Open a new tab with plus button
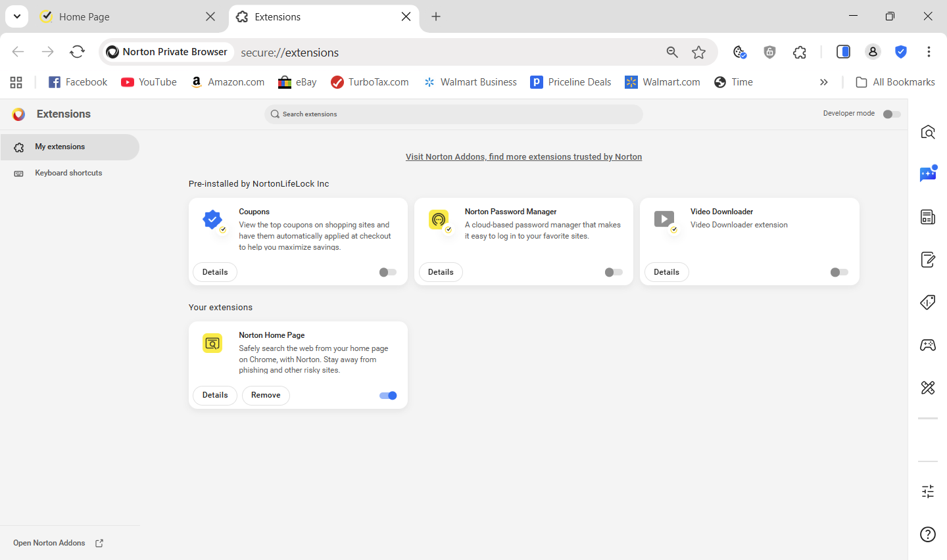 [x=436, y=16]
